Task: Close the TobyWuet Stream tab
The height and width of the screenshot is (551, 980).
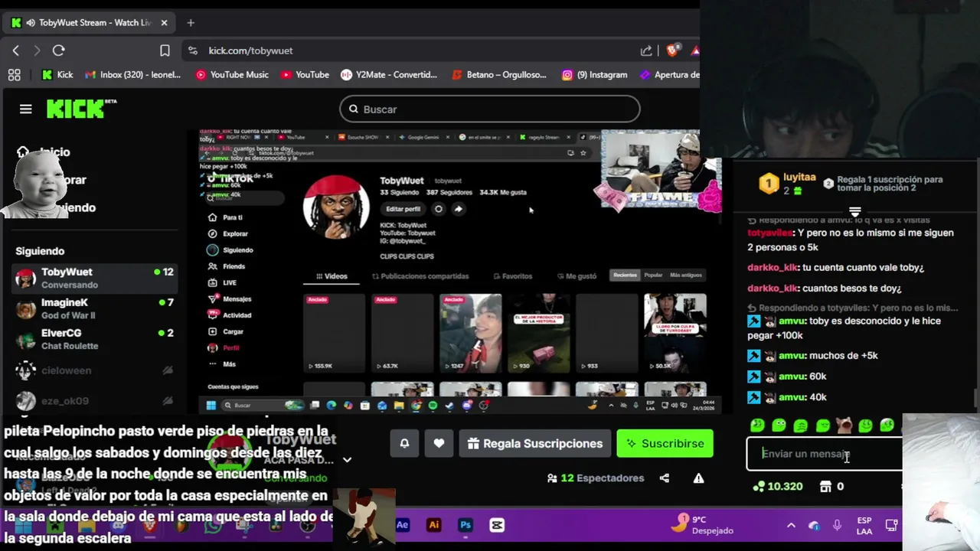Action: [x=164, y=23]
